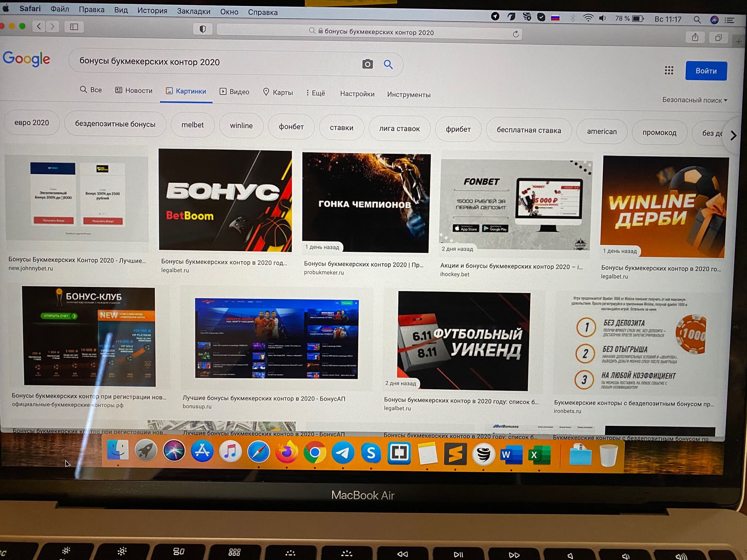Open Skype from the dock
This screenshot has height=560, width=747.
coord(371,453)
